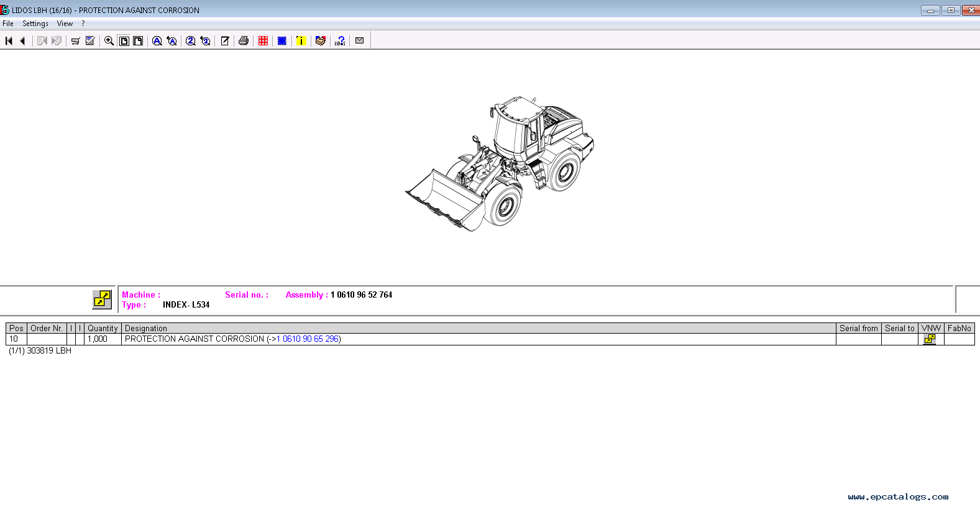This screenshot has width=980, height=507.
Task: Click assembly number '1 0610 96 52 764'
Action: [362, 295]
